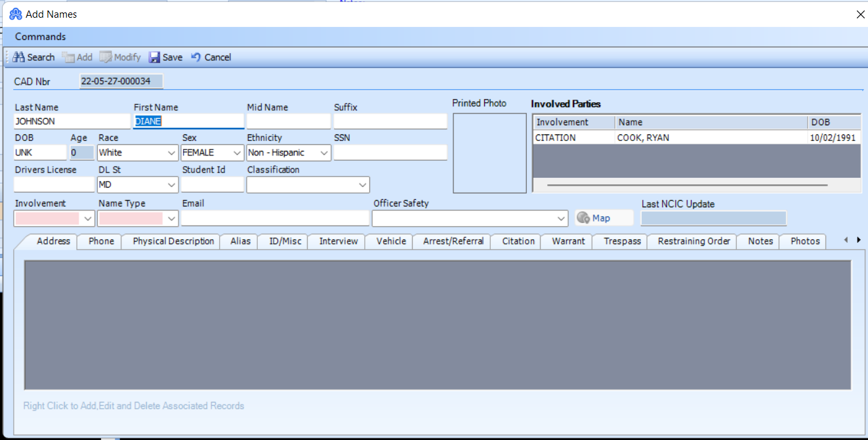Expand the Officer Safety dropdown

coord(561,218)
